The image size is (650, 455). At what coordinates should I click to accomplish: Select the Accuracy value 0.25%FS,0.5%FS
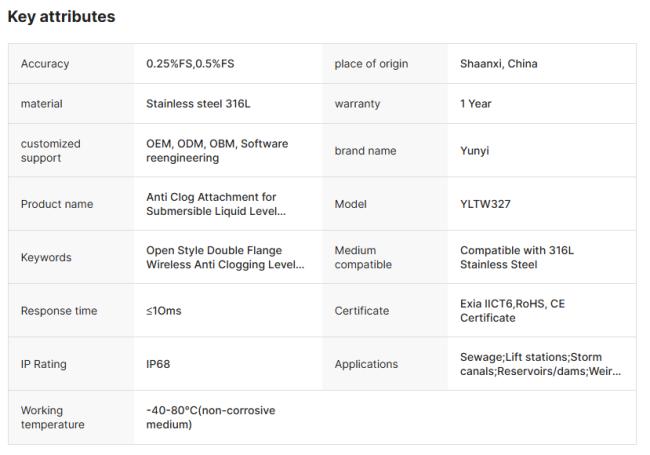coord(190,64)
